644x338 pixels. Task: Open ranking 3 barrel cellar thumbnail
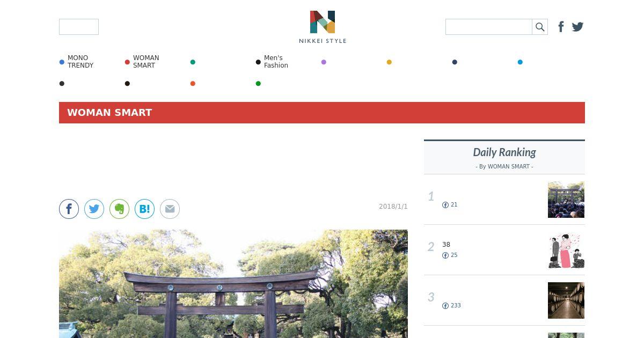coord(566,300)
